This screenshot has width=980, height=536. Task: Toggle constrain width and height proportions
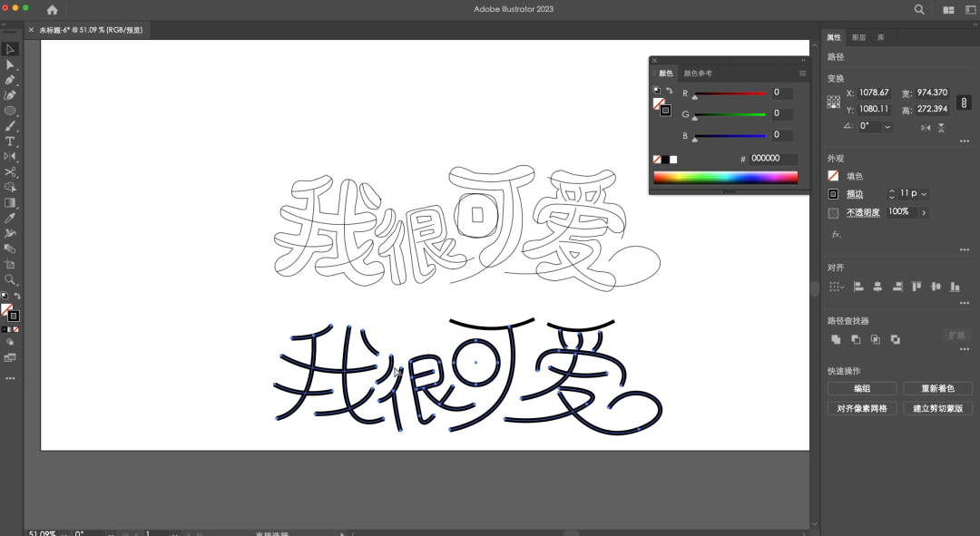click(964, 103)
